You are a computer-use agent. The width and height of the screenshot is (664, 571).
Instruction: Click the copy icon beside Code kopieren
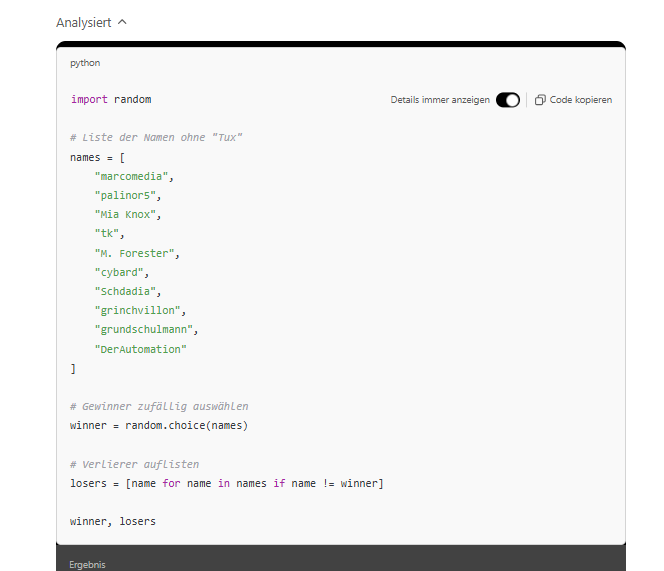pos(540,100)
